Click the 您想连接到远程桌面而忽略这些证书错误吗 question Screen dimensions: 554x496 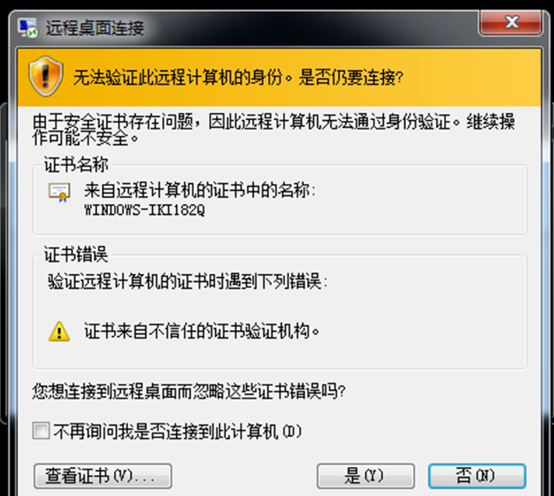189,391
